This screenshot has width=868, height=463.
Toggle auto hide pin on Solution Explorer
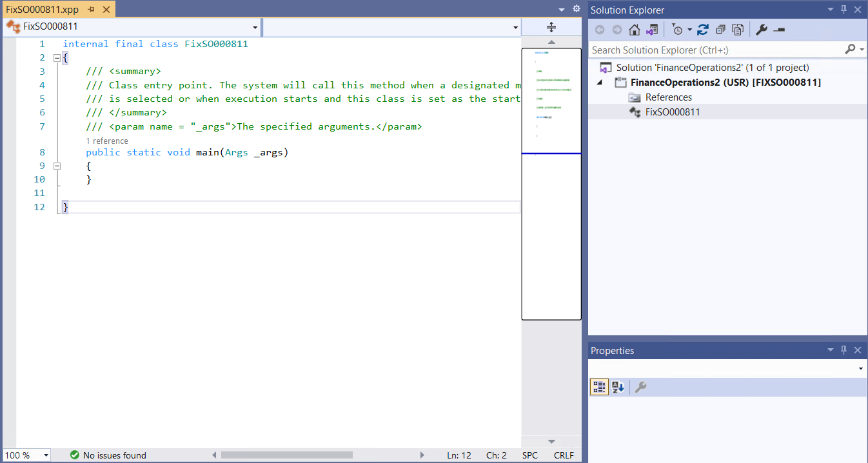pyautogui.click(x=844, y=10)
